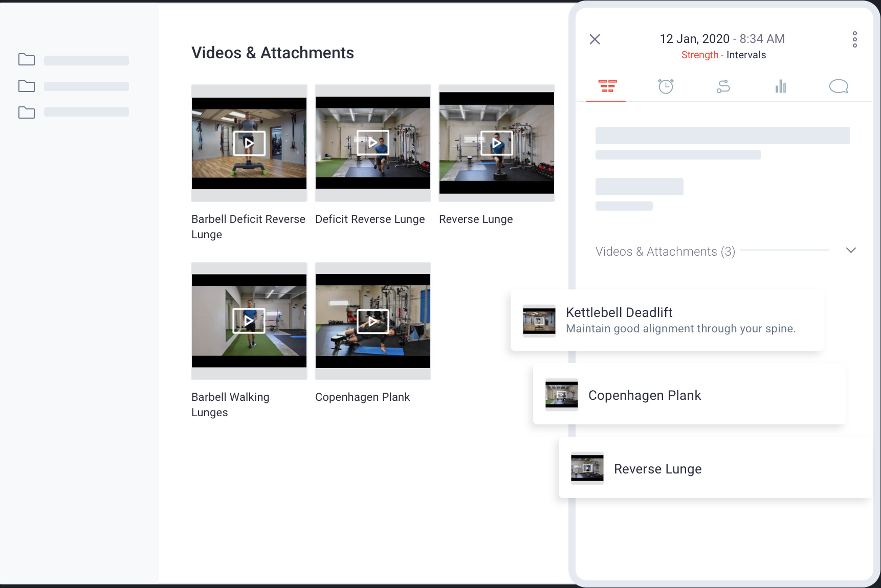881x588 pixels.
Task: Open the bar chart analysis tab
Action: [780, 86]
